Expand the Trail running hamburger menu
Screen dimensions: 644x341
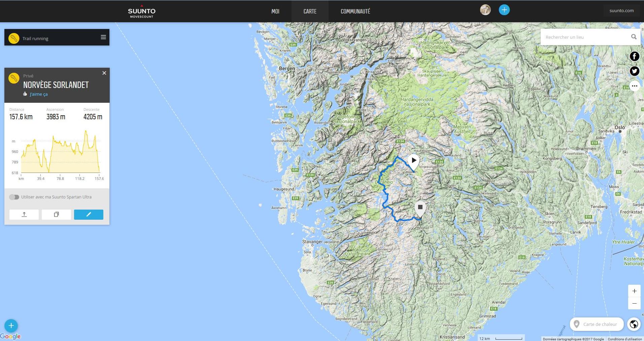(103, 37)
